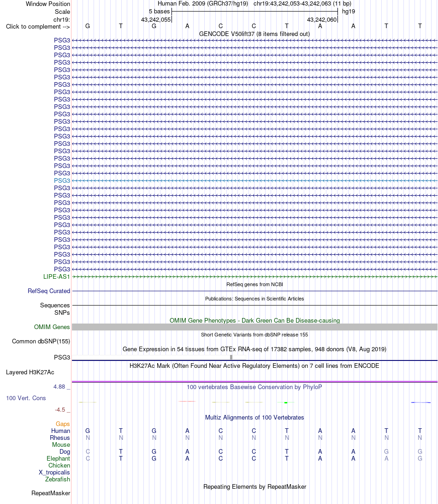Click 100 vertebrates Basewise Conservation by PhyloP title
438x504 pixels.
click(255, 387)
